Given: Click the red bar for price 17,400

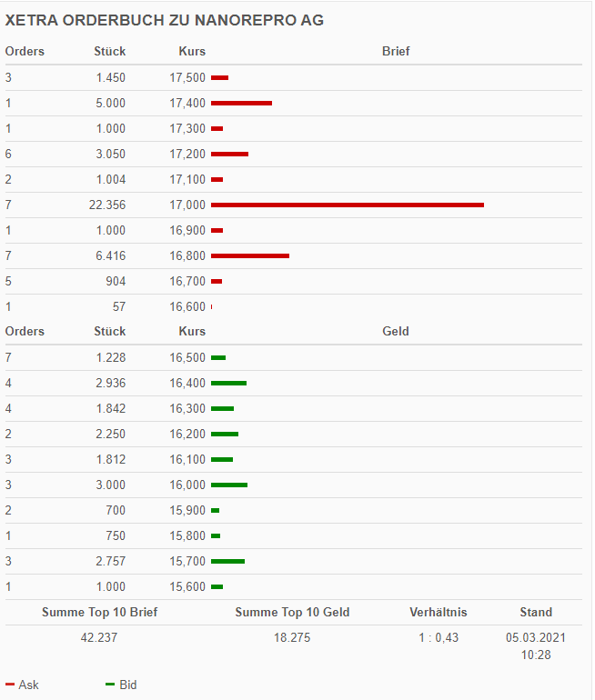Looking at the screenshot, I should pos(241,103).
